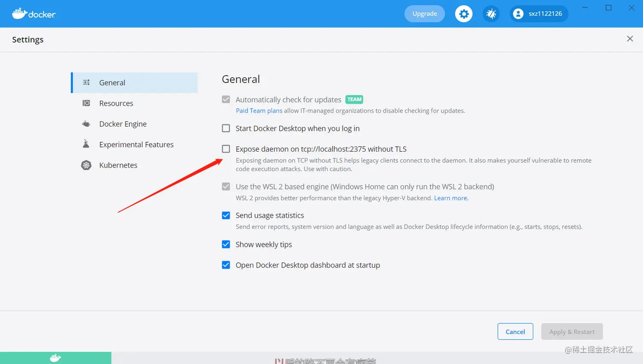
Task: Click the General sliders icon in sidebar
Action: (x=86, y=82)
